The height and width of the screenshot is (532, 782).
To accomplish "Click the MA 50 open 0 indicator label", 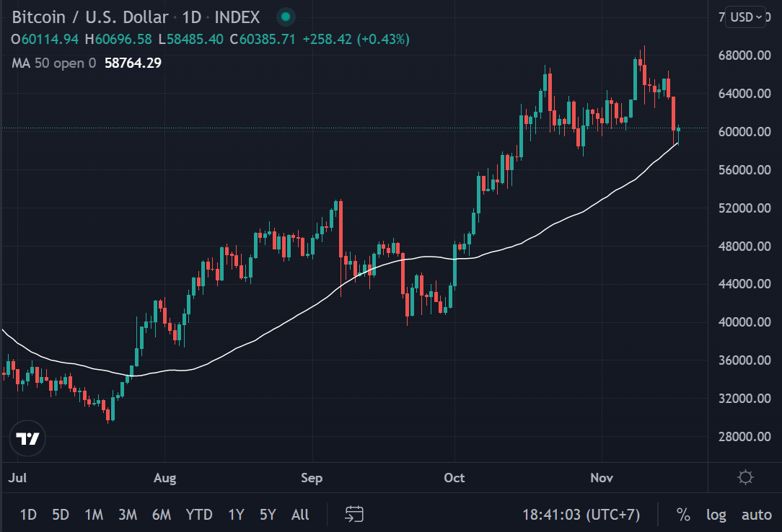I will [54, 63].
